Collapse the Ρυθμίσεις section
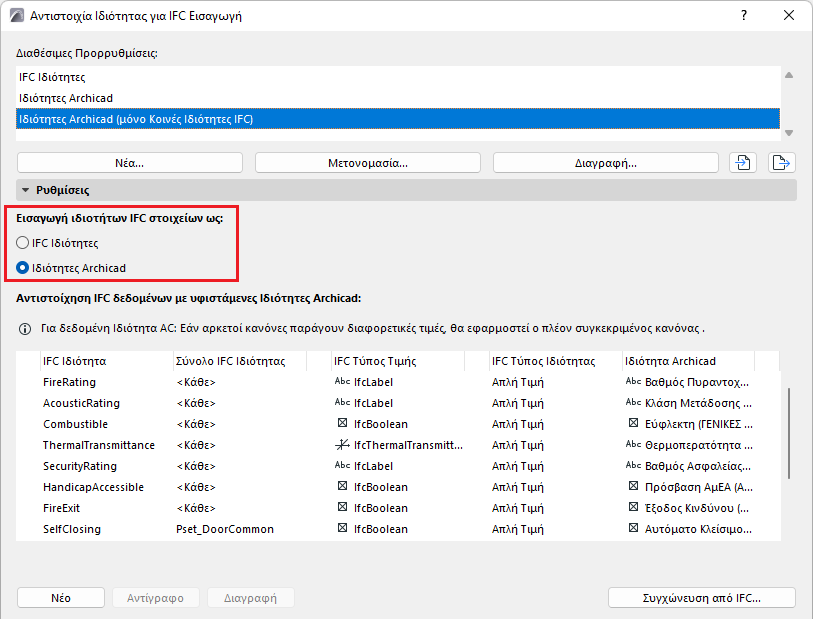 (26, 189)
